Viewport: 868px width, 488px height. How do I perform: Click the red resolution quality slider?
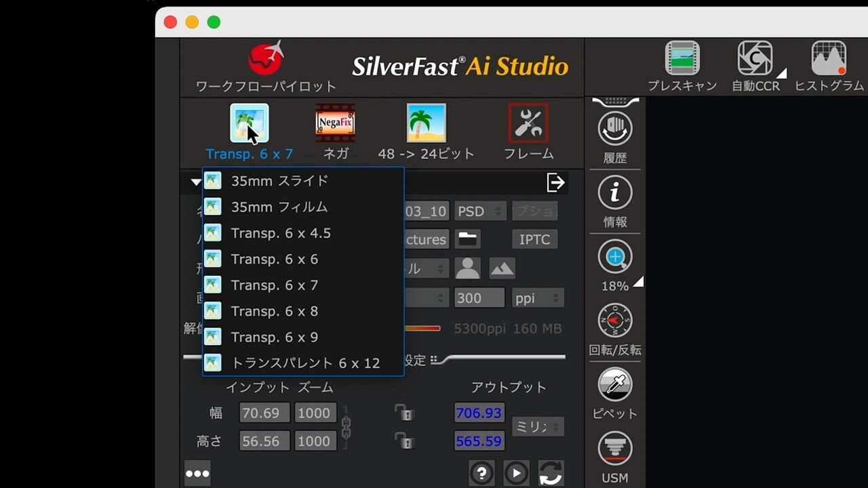[422, 329]
